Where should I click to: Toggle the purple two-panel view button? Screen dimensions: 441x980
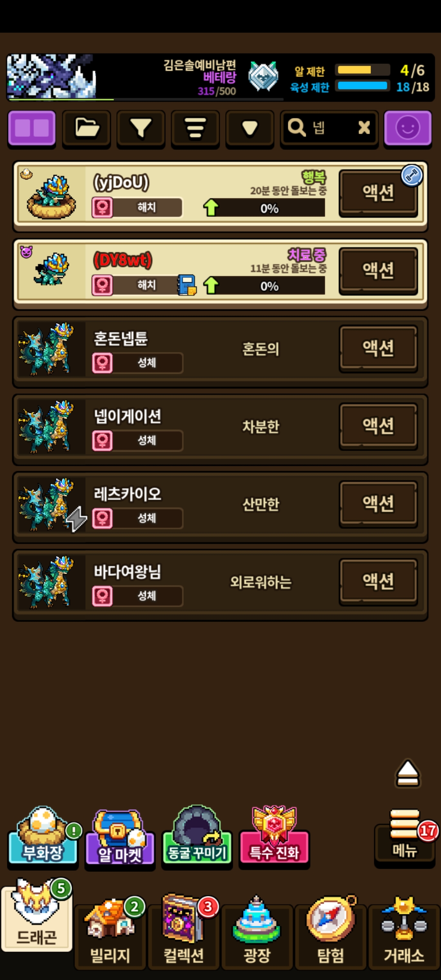tap(31, 129)
